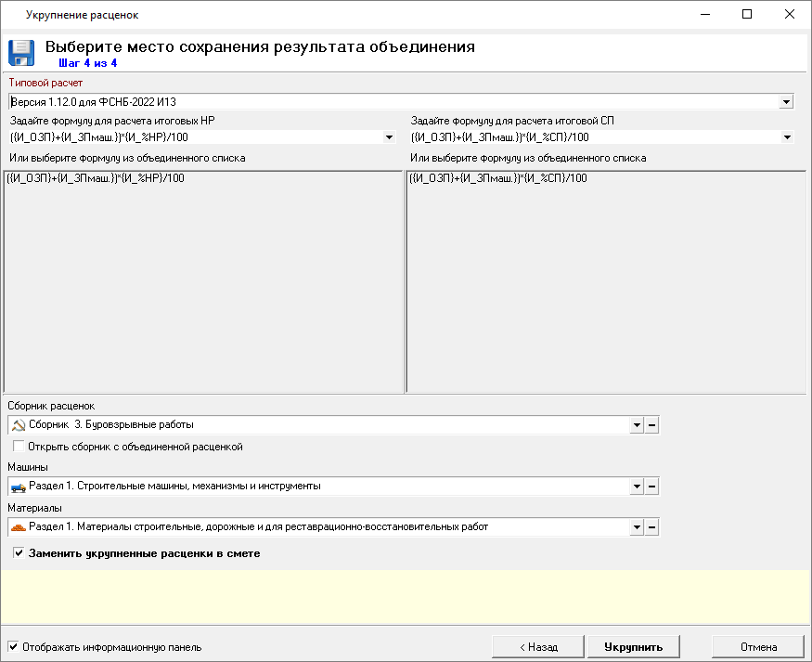
Task: Go back with the Назад button
Action: coord(538,647)
